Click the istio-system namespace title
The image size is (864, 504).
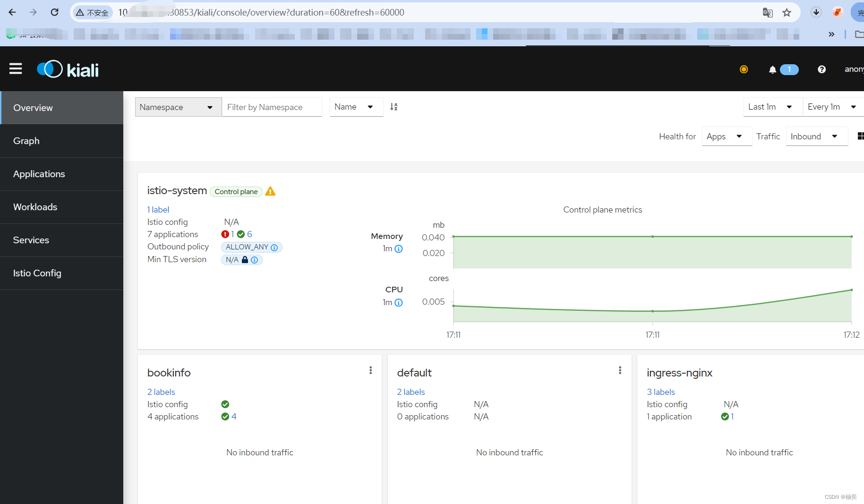(x=177, y=190)
